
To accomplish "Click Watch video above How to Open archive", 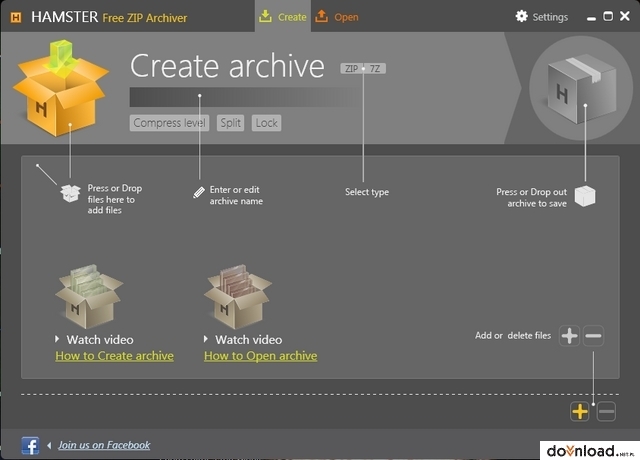I will (249, 340).
